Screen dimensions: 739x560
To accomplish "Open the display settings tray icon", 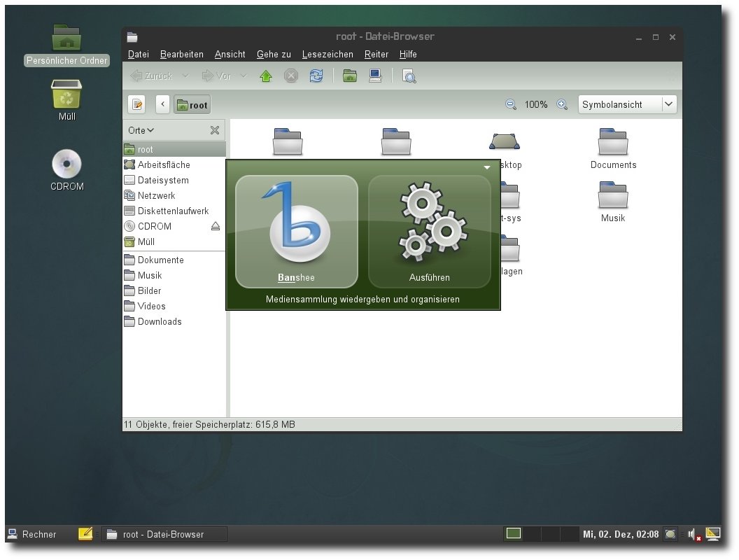I will [713, 534].
